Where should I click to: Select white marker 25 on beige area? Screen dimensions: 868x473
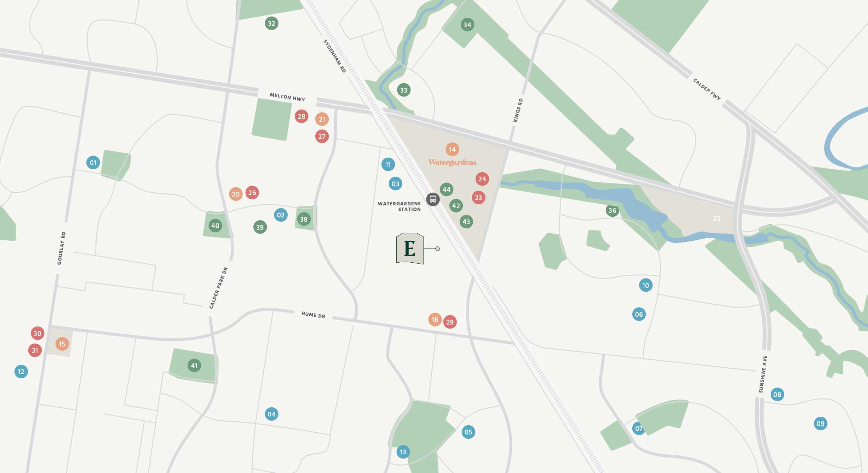(x=717, y=218)
